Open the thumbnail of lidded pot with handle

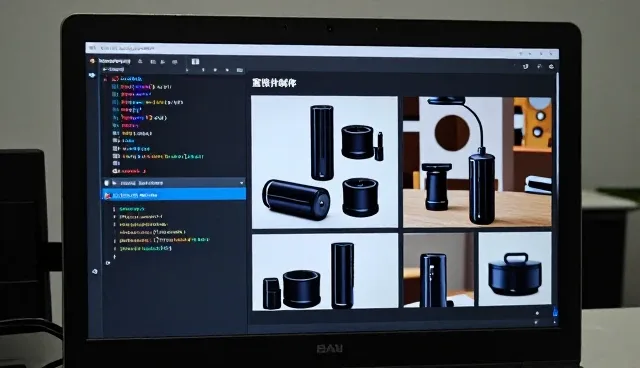coord(515,269)
